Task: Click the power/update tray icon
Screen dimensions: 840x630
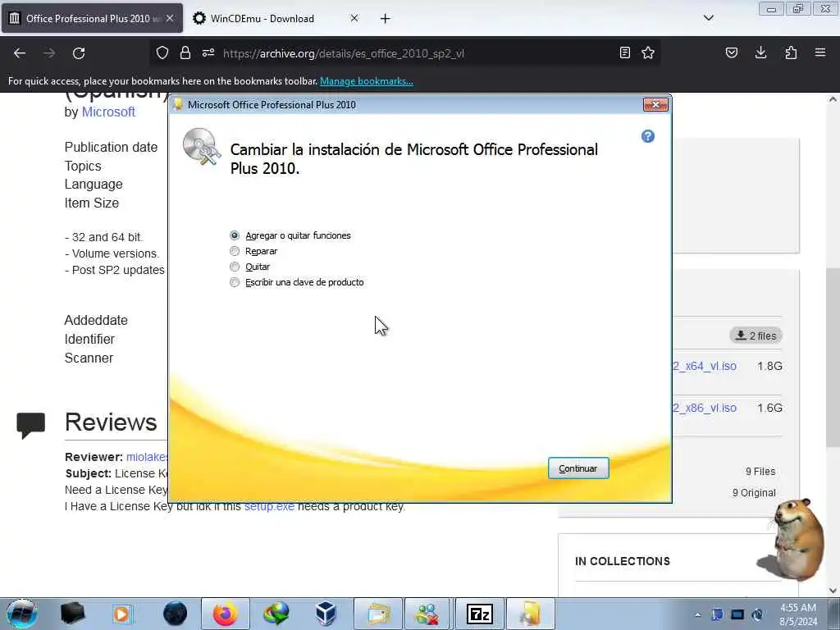Action: pos(757,614)
